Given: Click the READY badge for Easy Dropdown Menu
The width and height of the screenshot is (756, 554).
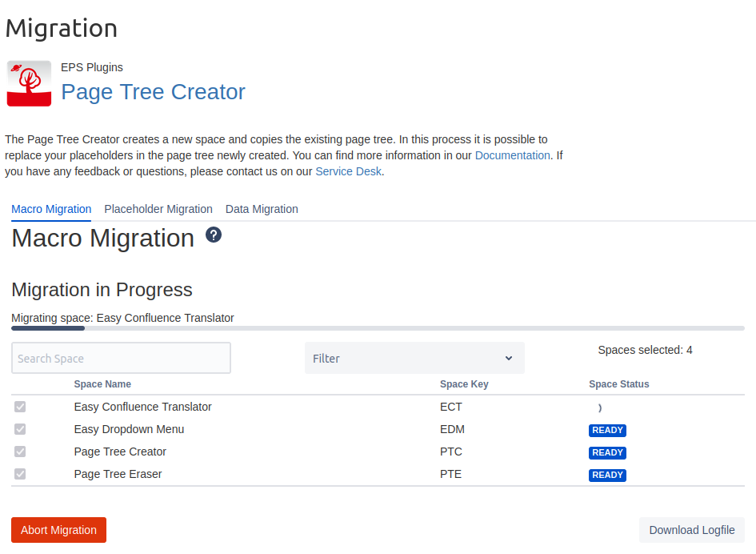Looking at the screenshot, I should (x=607, y=430).
